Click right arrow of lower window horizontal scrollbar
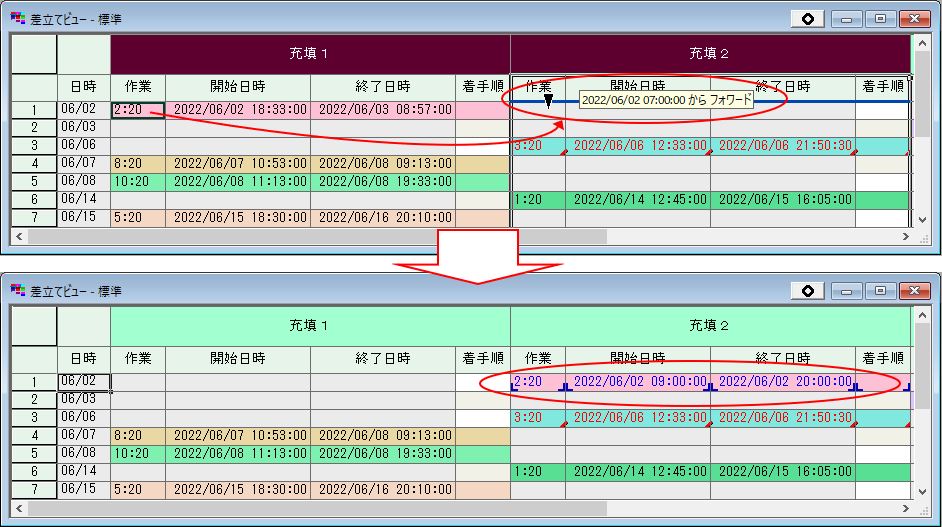 tap(906, 508)
